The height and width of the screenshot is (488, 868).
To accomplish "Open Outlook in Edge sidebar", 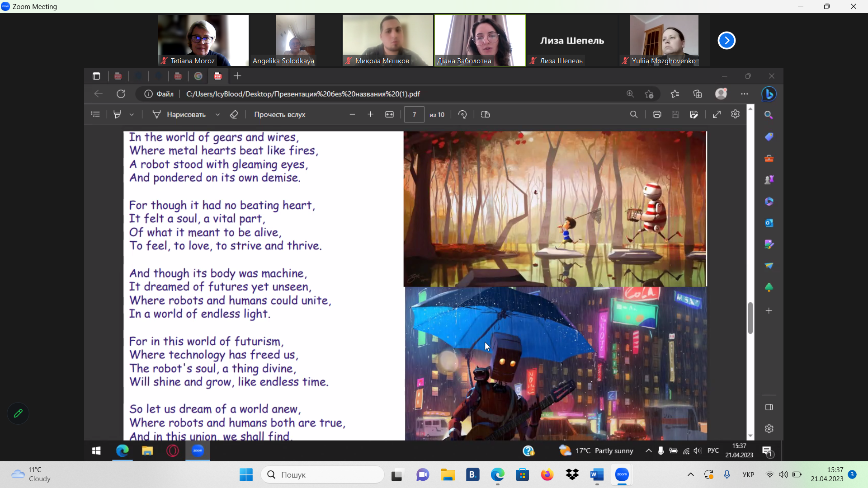I will (x=769, y=223).
